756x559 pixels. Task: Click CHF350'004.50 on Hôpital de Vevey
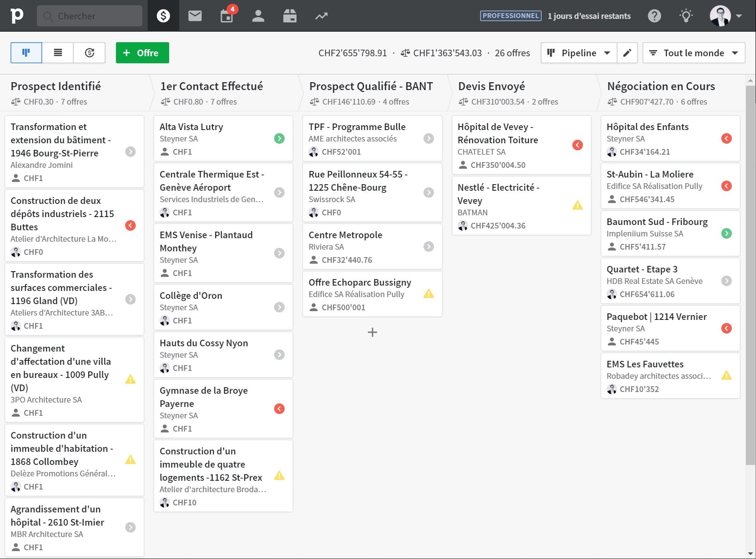tap(498, 165)
